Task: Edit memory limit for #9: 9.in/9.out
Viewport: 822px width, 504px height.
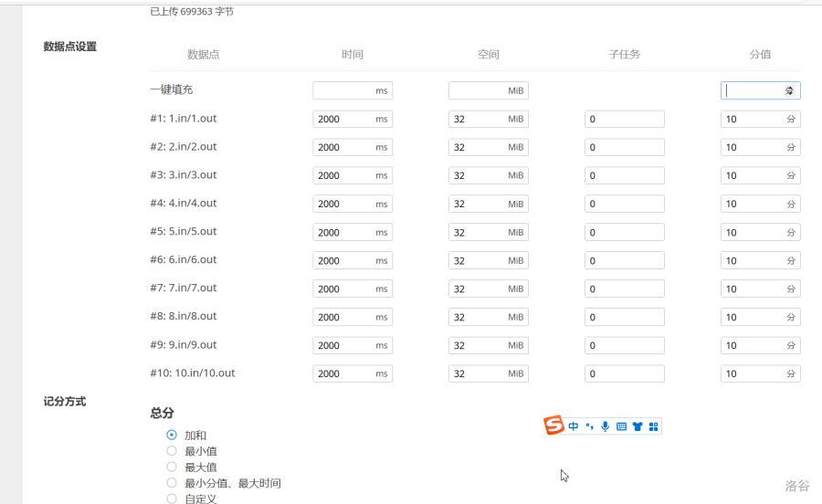Action: (488, 345)
